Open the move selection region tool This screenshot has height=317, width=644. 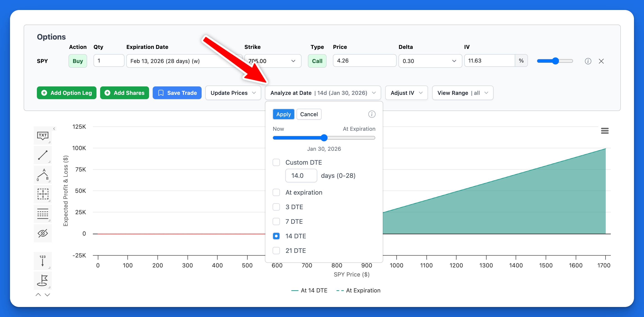click(x=43, y=194)
